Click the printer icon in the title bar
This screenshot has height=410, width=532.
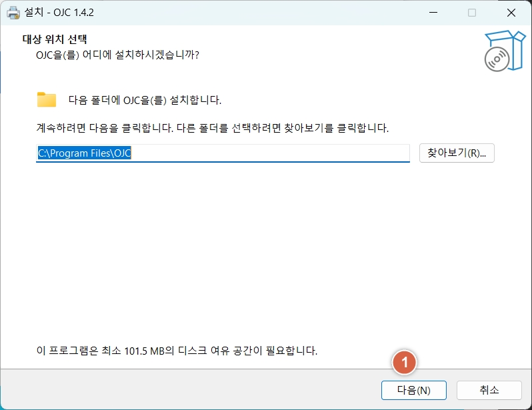click(13, 13)
